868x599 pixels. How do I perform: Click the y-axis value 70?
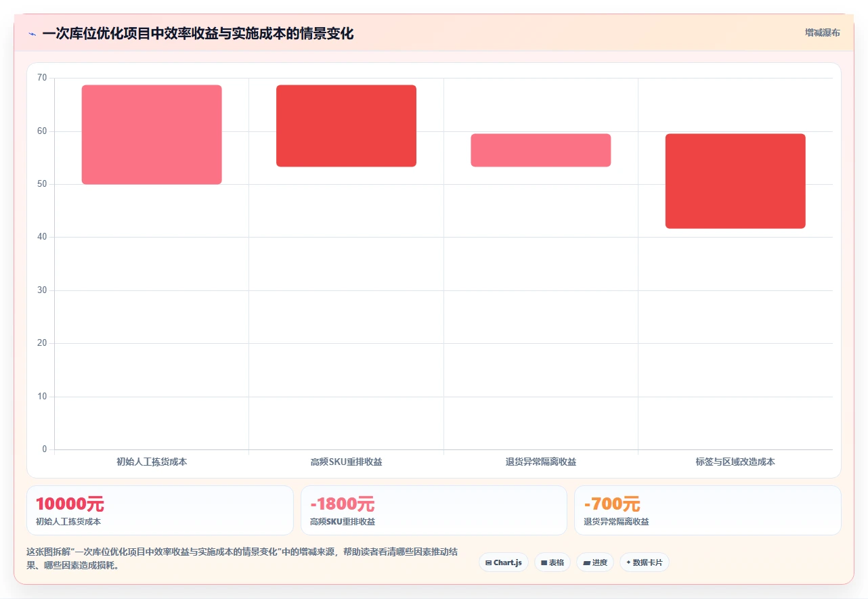(42, 78)
